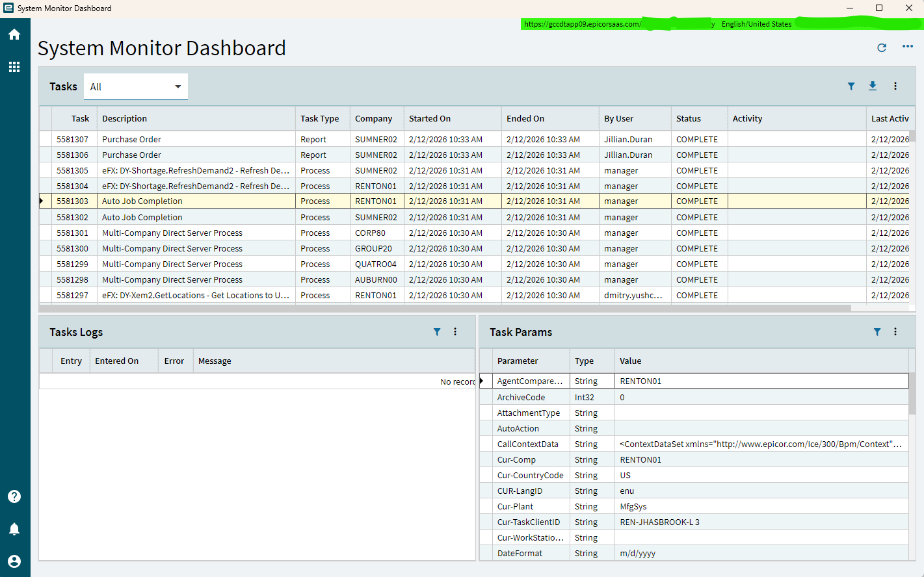This screenshot has height=577, width=924.
Task: Click the Tasks grid filter icon
Action: (851, 86)
